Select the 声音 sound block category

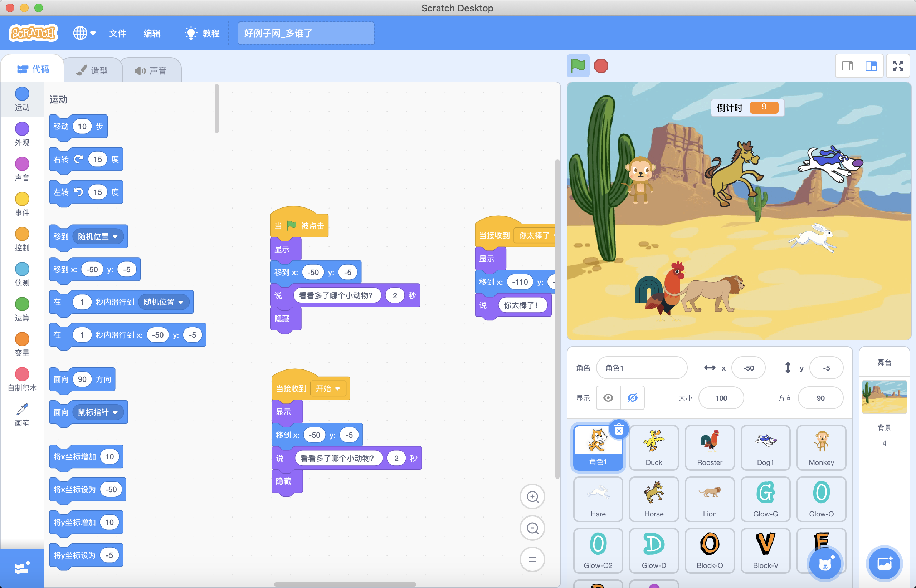pyautogui.click(x=22, y=170)
